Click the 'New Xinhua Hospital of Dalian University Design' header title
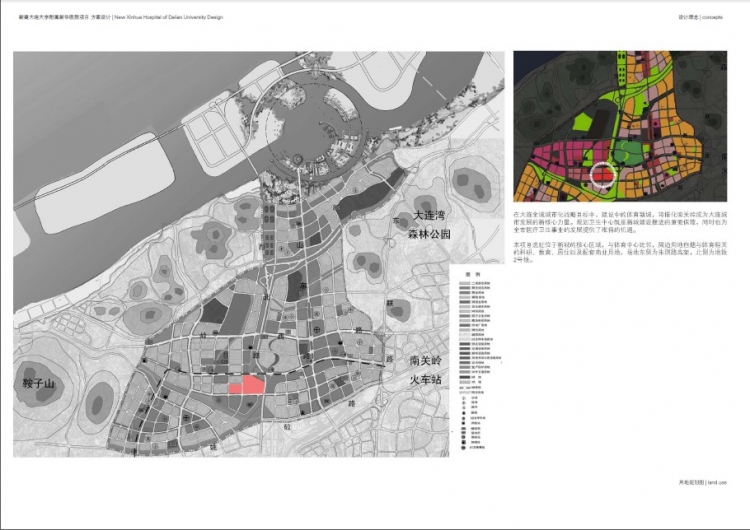Screen dimensions: 750x530 coord(168,17)
